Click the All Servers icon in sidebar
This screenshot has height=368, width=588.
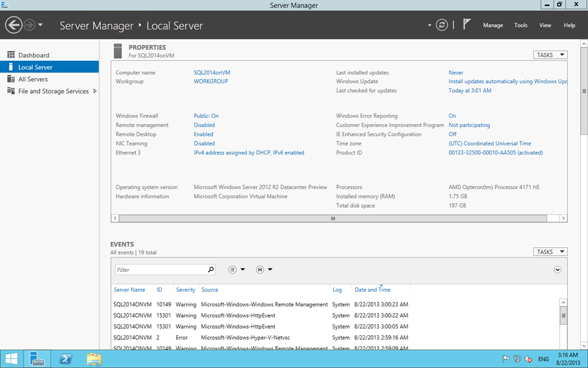click(x=11, y=79)
